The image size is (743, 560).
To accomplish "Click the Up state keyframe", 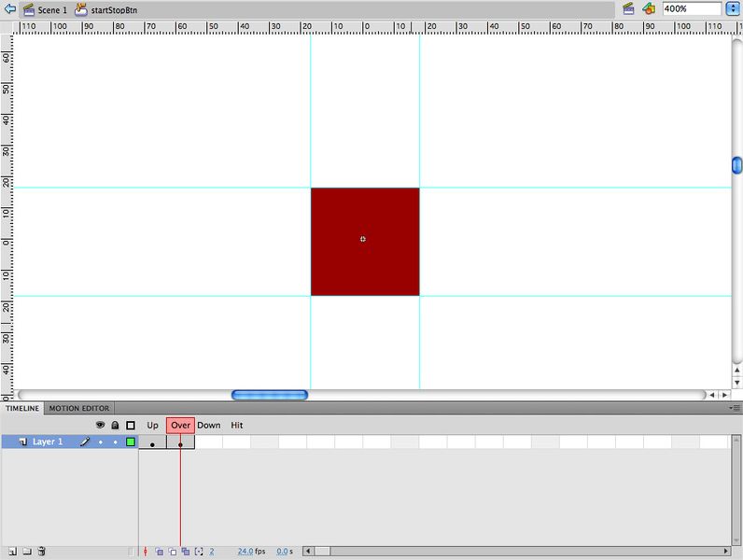I will [x=152, y=443].
